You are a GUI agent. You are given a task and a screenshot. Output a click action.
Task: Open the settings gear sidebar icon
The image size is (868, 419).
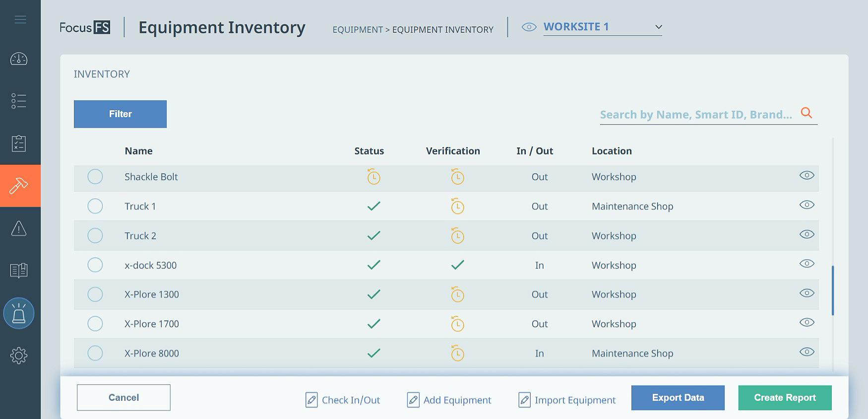click(x=19, y=355)
